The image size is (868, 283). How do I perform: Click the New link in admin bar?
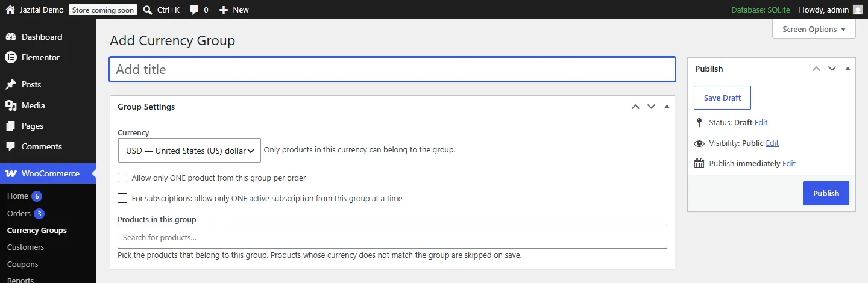point(234,10)
